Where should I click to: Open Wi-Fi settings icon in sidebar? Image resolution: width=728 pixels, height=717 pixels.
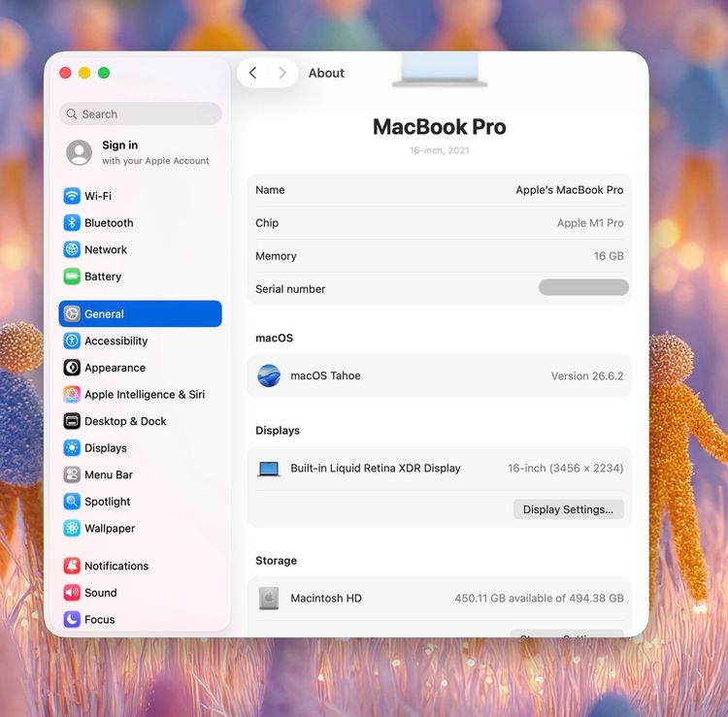72,196
